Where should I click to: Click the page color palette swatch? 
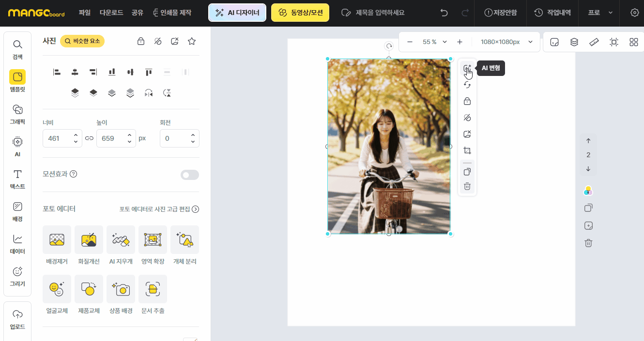pyautogui.click(x=588, y=191)
